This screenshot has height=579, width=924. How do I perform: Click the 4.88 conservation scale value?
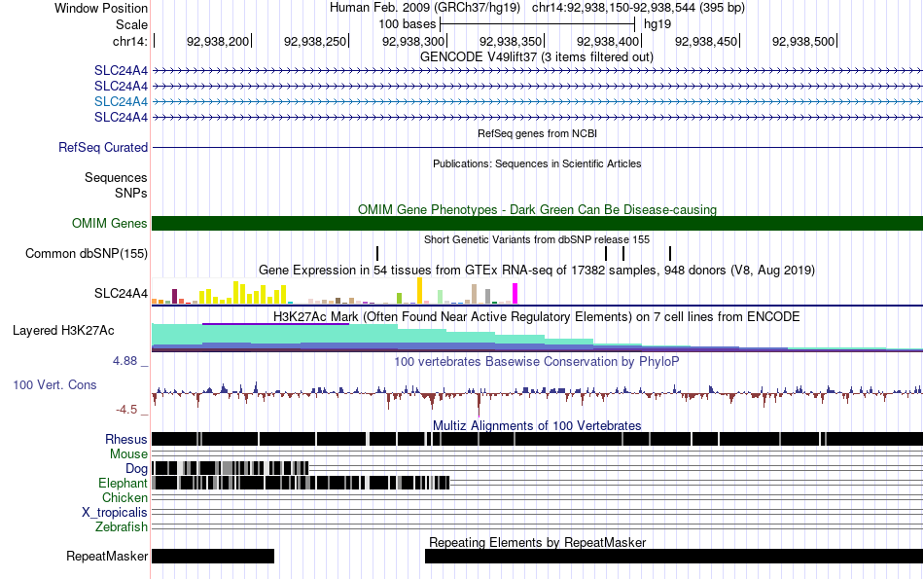(124, 361)
